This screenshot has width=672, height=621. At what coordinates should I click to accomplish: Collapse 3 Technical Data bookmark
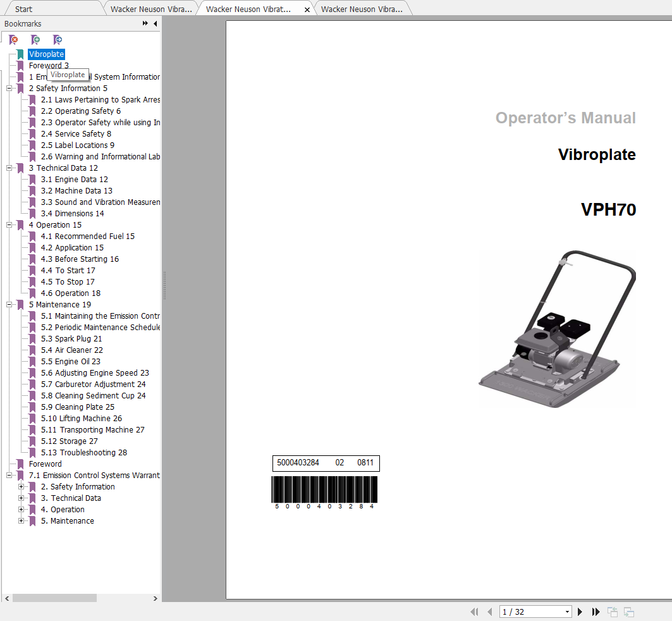click(x=9, y=168)
